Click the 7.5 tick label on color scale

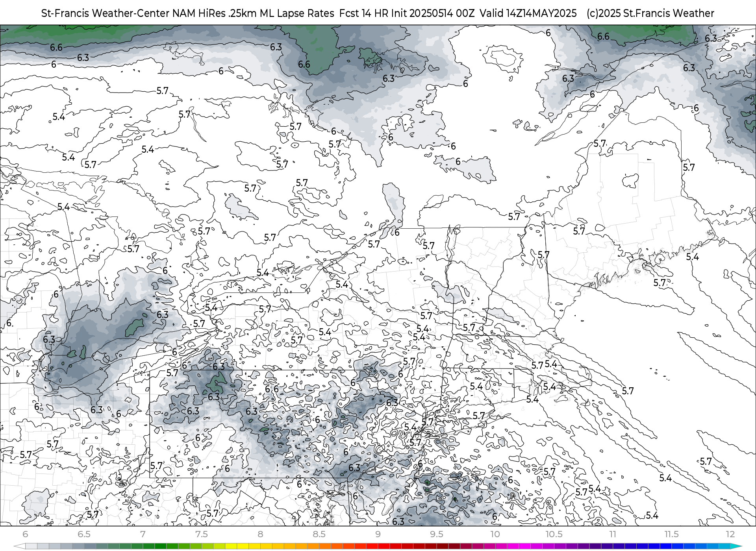202,534
